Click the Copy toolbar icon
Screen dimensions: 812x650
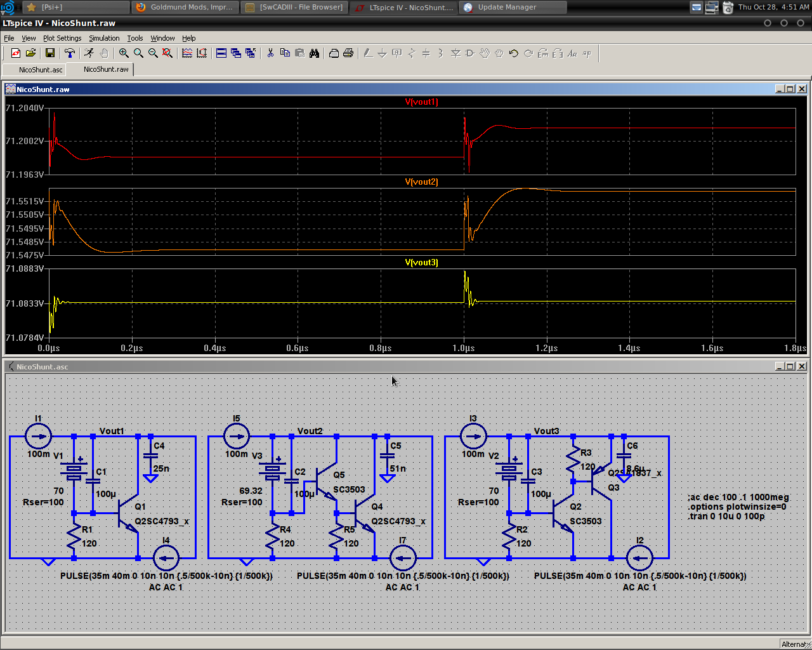pyautogui.click(x=285, y=53)
